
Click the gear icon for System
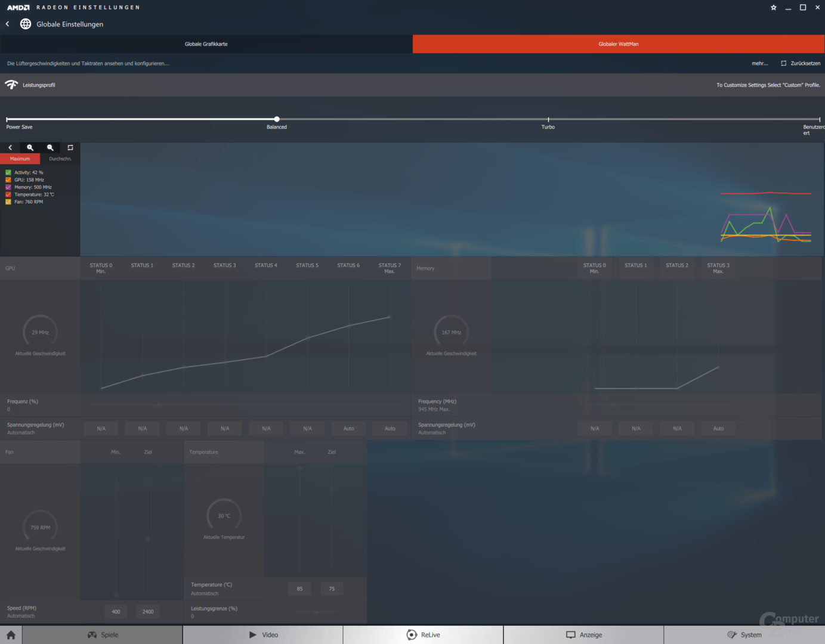732,635
